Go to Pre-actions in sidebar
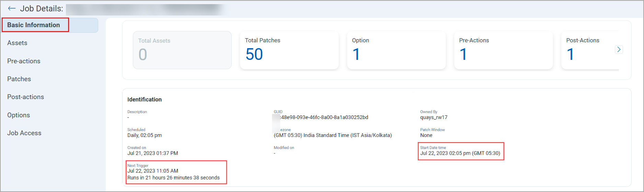 coord(24,61)
